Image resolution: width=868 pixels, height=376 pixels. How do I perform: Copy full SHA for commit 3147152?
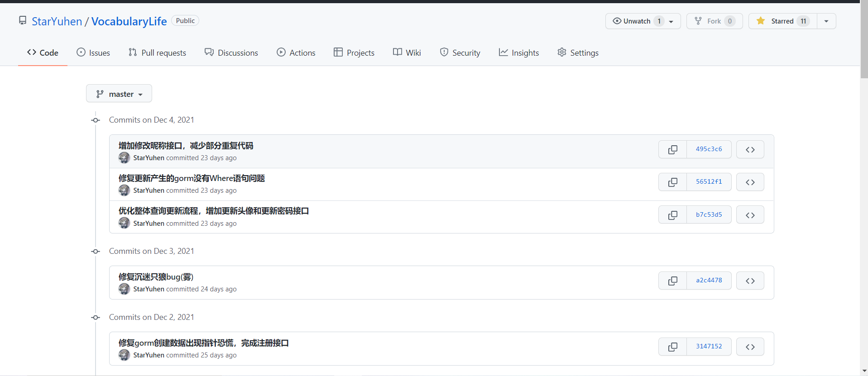[672, 347]
